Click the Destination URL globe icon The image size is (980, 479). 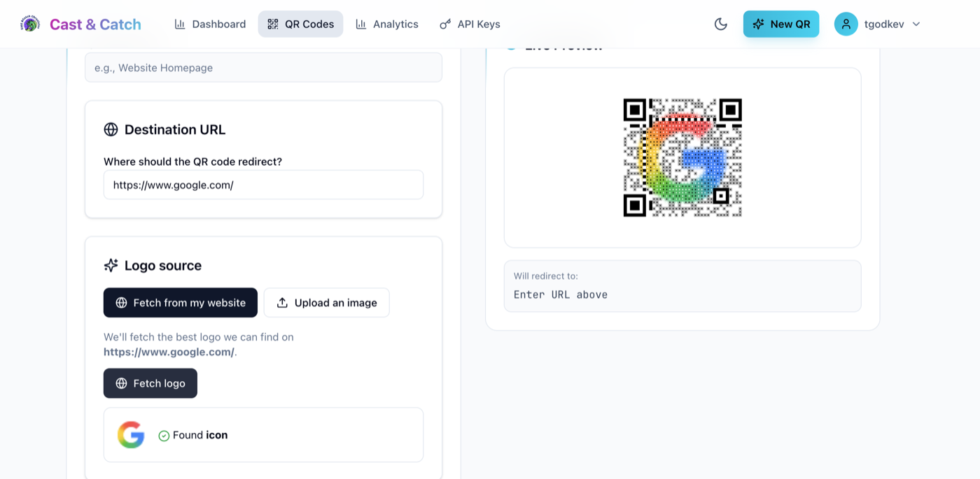[111, 129]
